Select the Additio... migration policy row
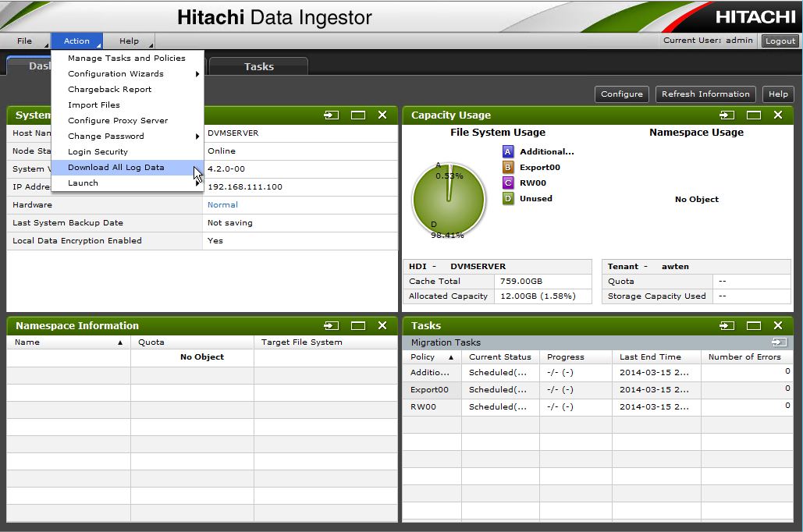 [x=598, y=373]
